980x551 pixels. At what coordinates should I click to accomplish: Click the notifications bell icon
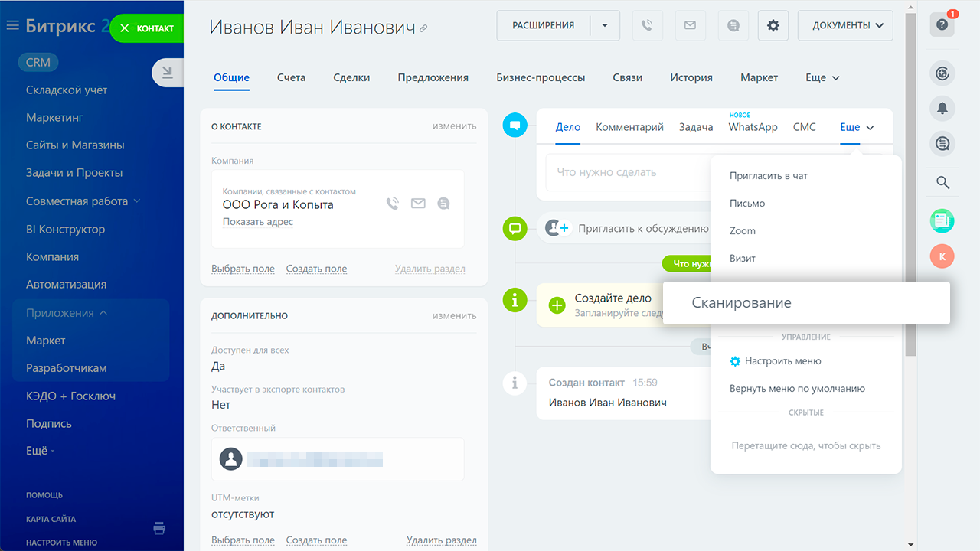coord(942,109)
